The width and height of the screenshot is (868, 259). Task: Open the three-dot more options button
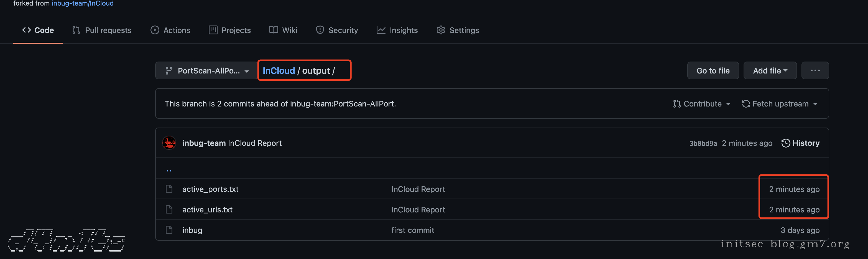pos(815,70)
